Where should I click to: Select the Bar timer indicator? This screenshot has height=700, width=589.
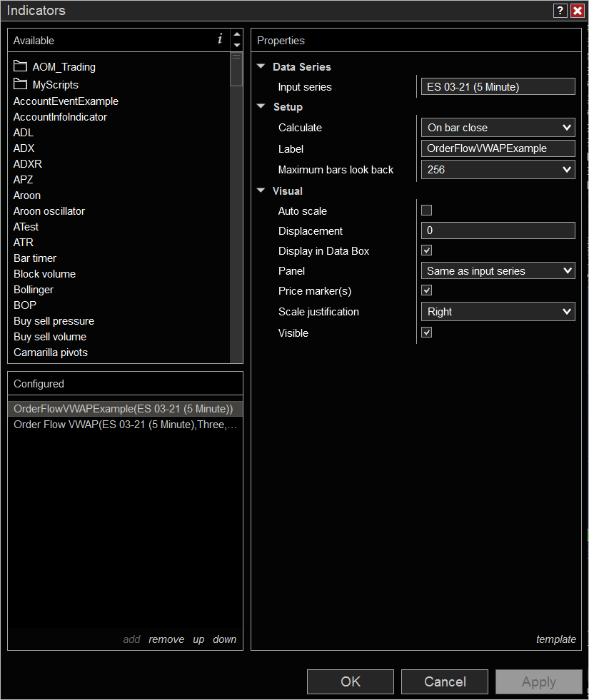click(35, 258)
